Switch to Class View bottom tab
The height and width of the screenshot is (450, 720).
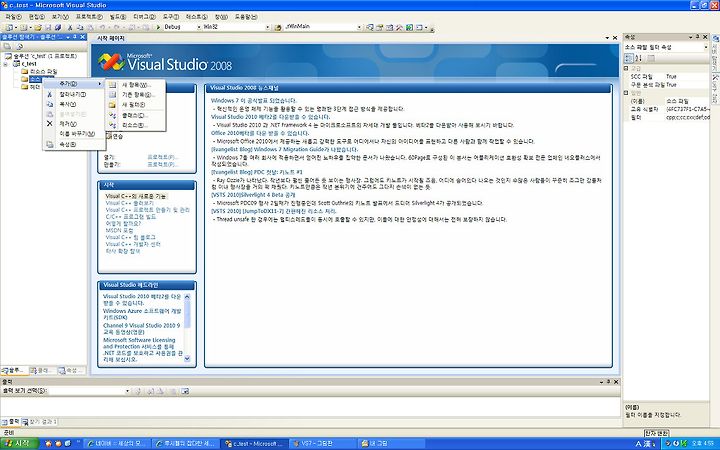[x=43, y=370]
